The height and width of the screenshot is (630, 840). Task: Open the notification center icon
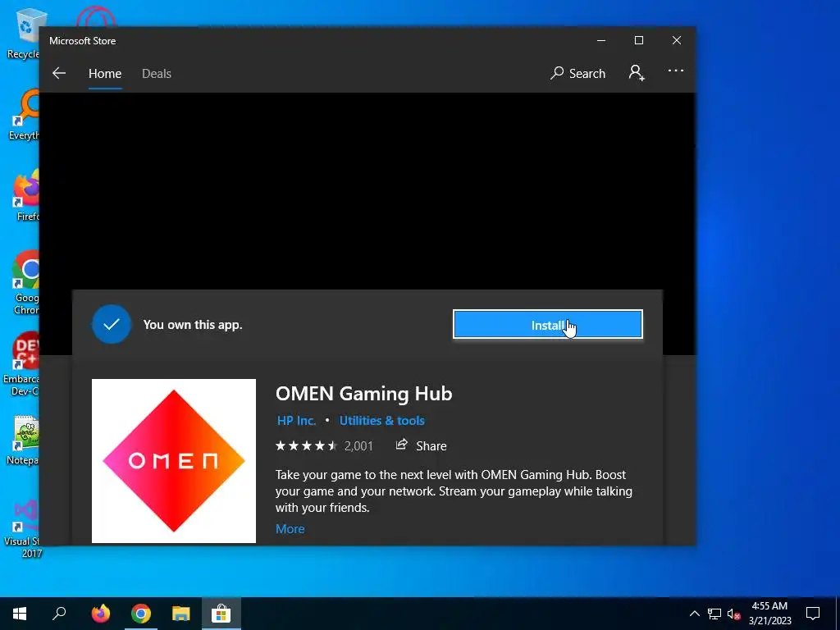tap(813, 614)
